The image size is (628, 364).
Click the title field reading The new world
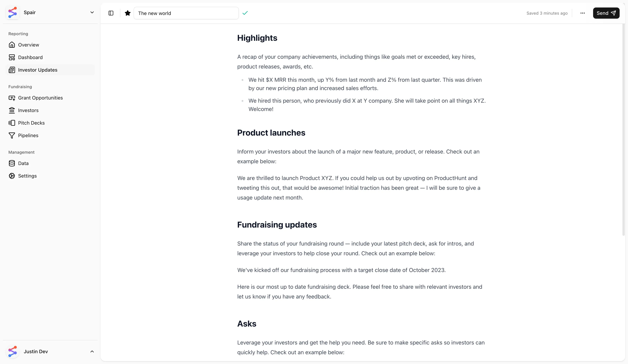point(186,13)
